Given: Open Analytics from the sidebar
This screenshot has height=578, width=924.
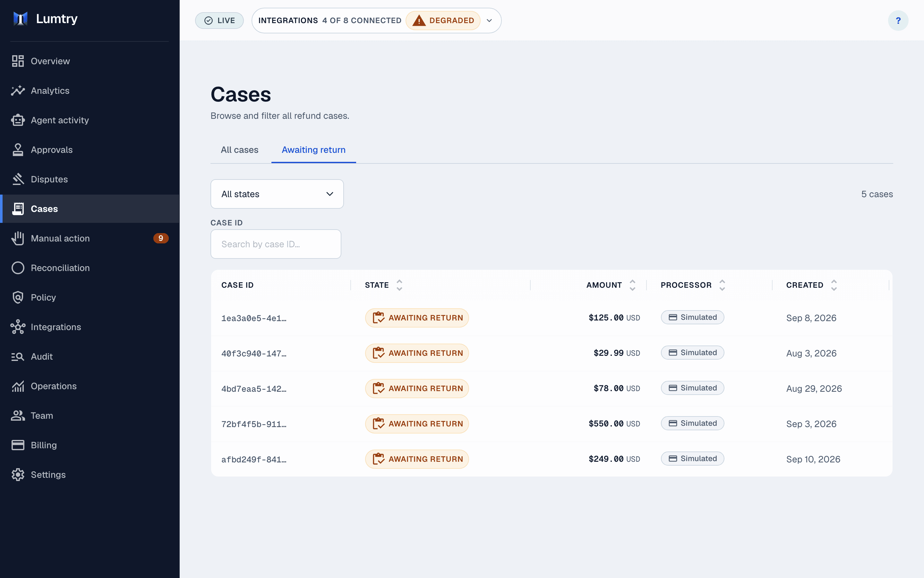Looking at the screenshot, I should point(90,91).
